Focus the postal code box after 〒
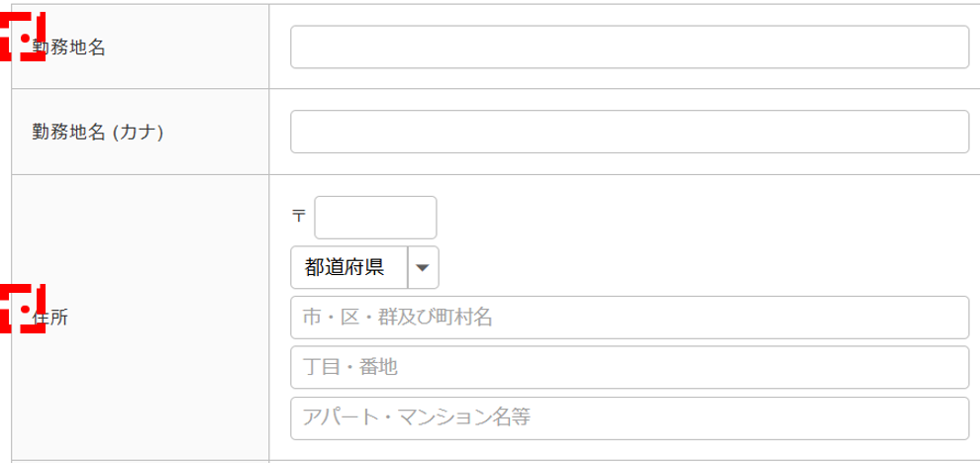 tap(375, 217)
